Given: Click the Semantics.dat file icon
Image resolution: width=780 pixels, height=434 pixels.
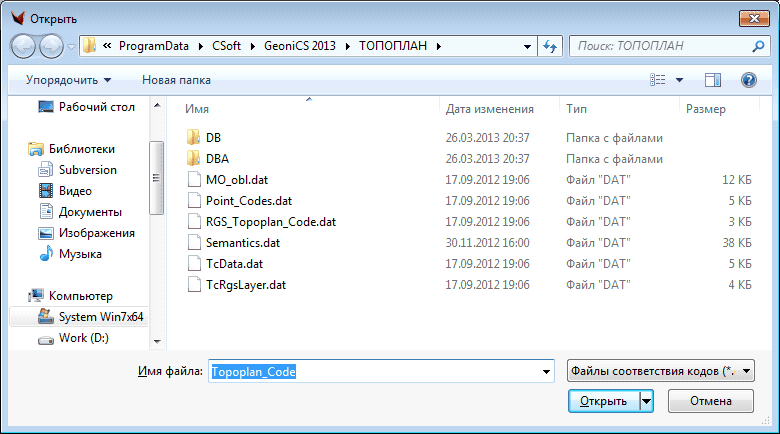Looking at the screenshot, I should pyautogui.click(x=194, y=242).
